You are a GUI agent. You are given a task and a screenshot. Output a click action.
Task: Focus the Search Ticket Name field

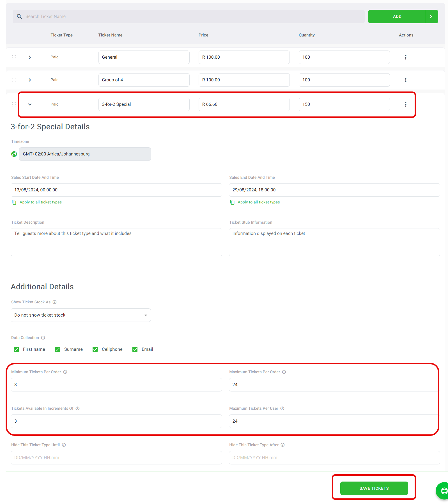189,17
